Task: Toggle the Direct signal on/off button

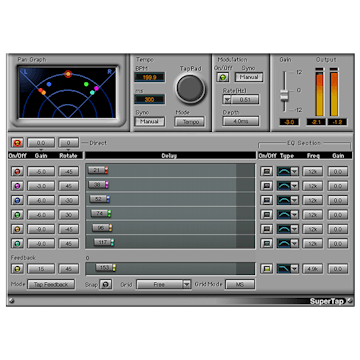Action: point(17,143)
